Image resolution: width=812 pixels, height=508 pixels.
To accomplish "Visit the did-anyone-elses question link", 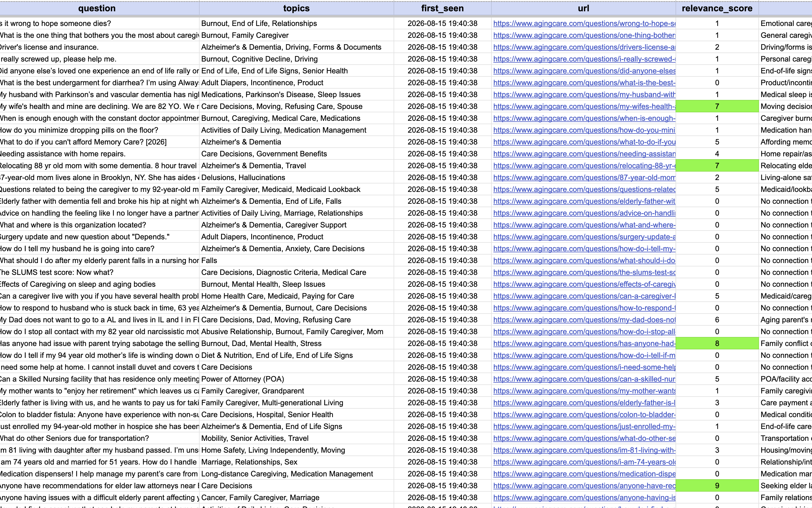I will click(584, 71).
